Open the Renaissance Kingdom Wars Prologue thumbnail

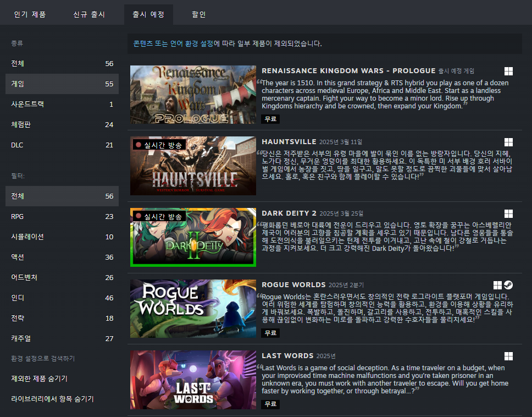click(193, 95)
